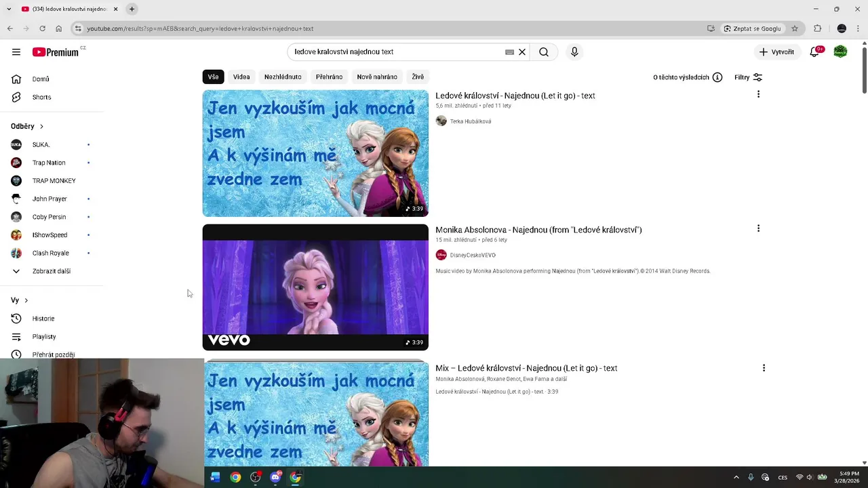Select the Nově nahráno filter chip
Viewport: 868px width, 488px height.
point(377,77)
